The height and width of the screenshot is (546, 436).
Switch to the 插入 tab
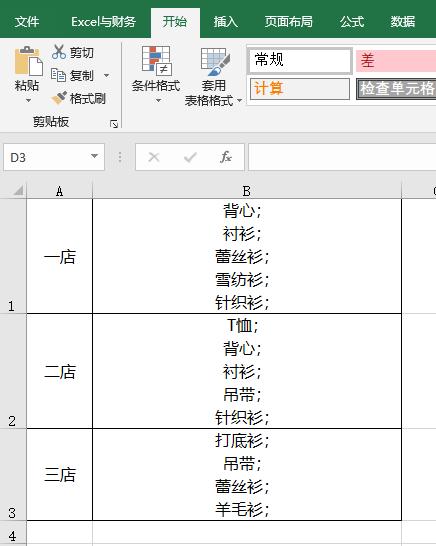(226, 22)
